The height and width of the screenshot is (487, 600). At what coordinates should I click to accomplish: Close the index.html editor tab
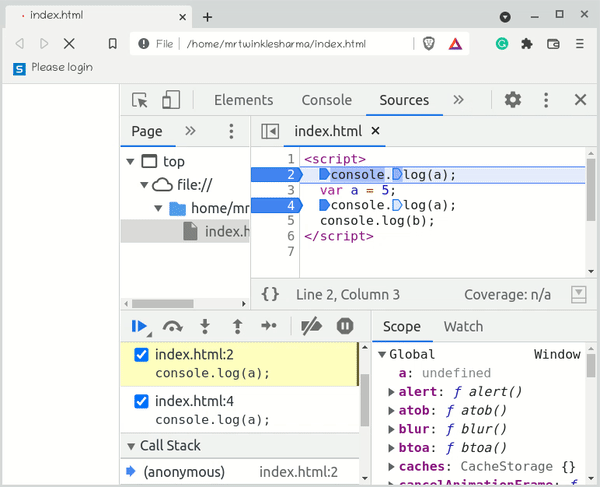coord(375,131)
